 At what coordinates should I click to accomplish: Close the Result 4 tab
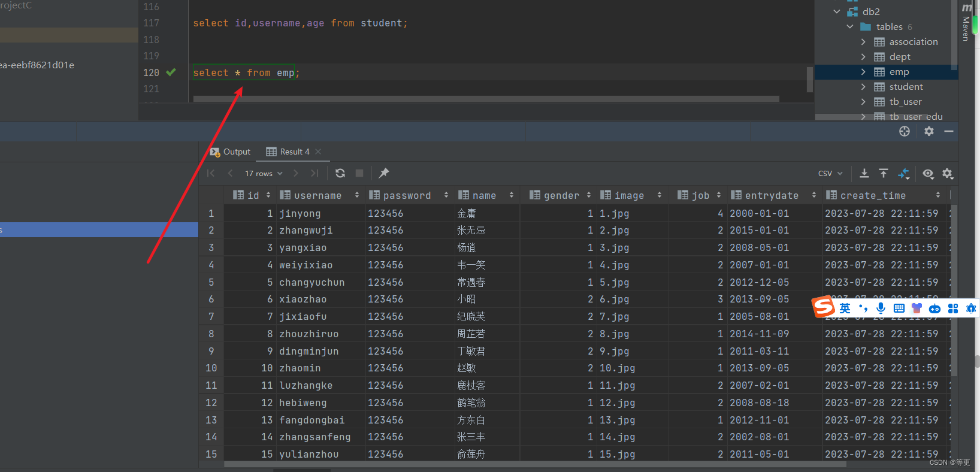[x=318, y=152]
